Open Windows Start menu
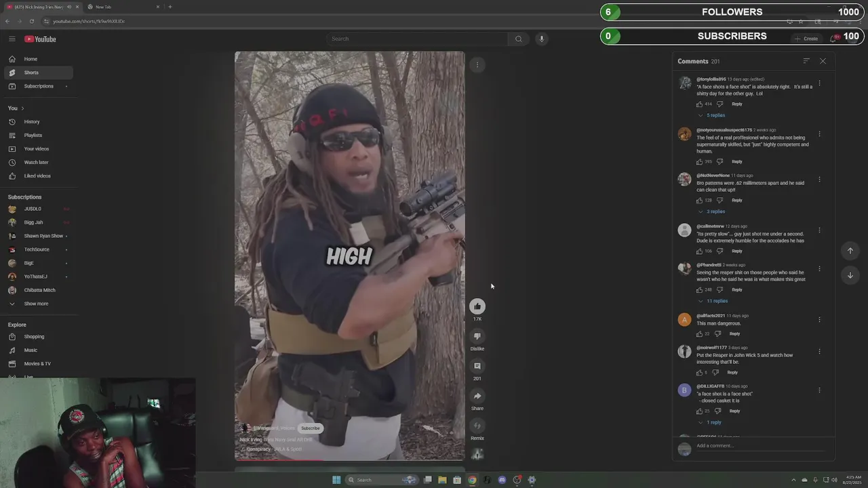The height and width of the screenshot is (488, 868). tap(336, 480)
